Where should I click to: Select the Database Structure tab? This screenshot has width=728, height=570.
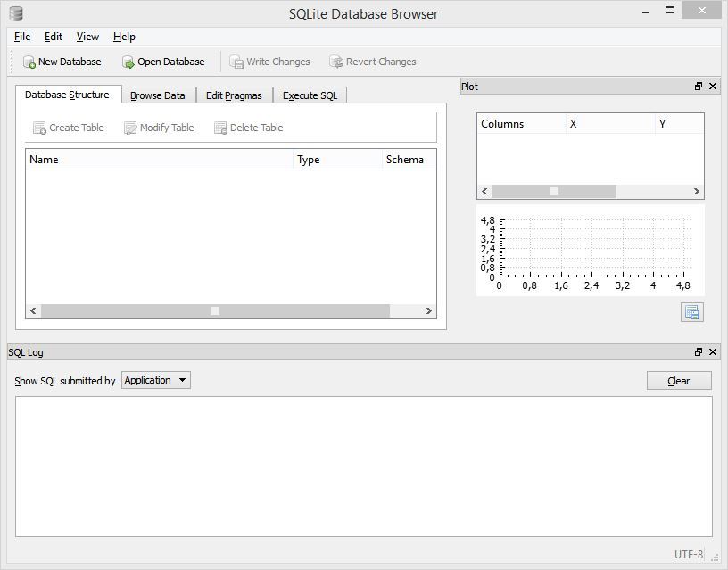68,95
